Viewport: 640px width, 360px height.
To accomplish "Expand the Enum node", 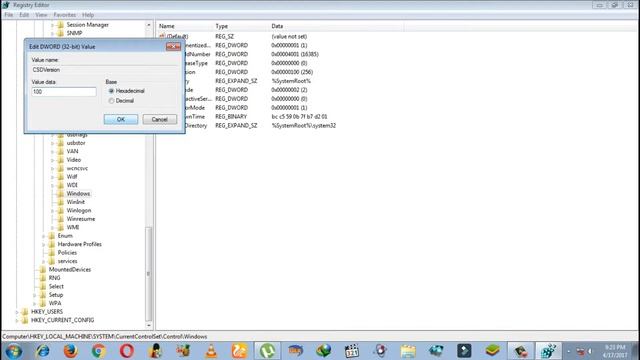I will pos(43,236).
